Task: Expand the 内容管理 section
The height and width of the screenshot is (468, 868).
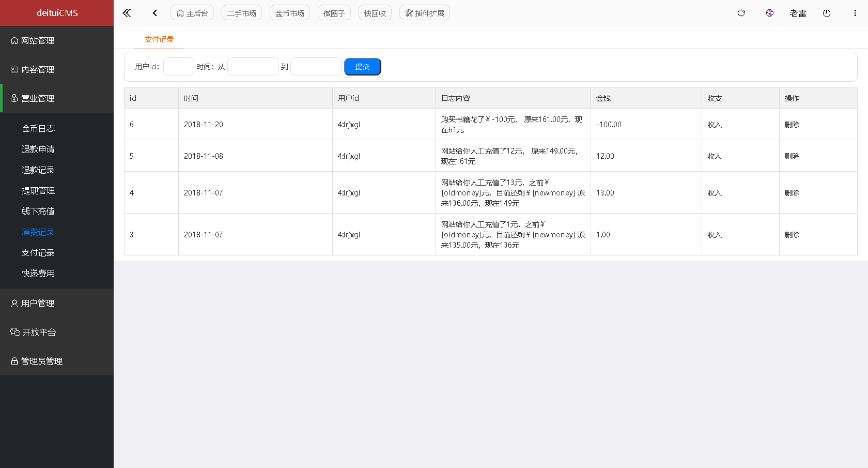Action: click(x=37, y=69)
